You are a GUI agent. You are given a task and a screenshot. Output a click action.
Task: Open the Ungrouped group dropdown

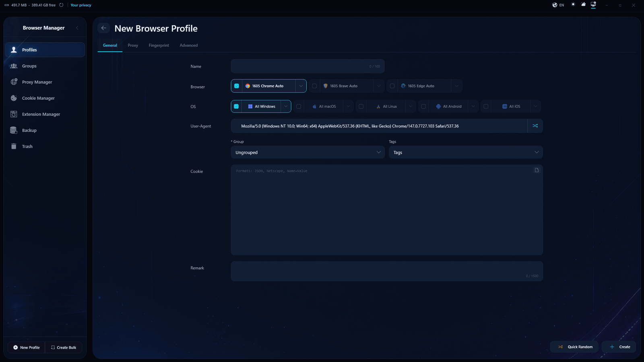tap(308, 152)
